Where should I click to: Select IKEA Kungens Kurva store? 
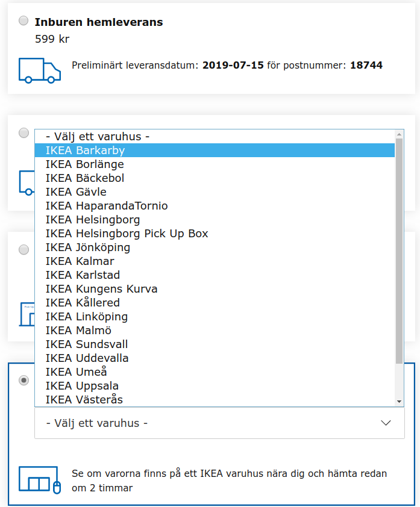point(215,289)
